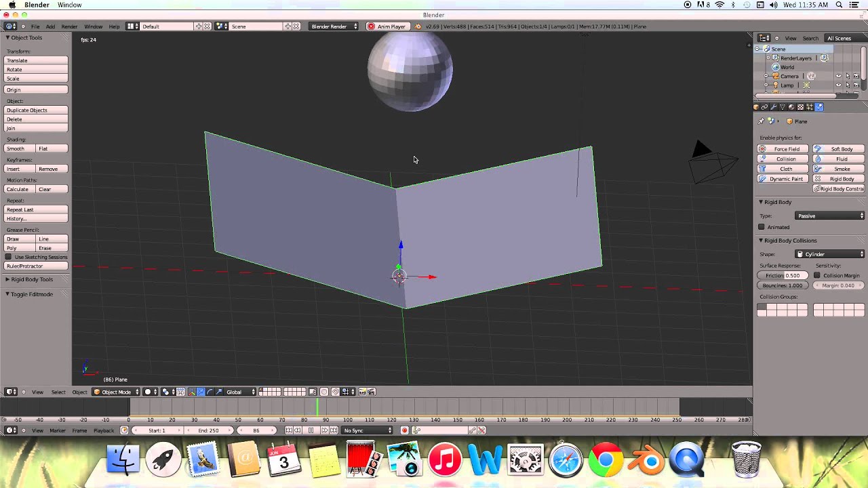Pause the animation playback
The width and height of the screenshot is (868, 488).
(x=311, y=430)
